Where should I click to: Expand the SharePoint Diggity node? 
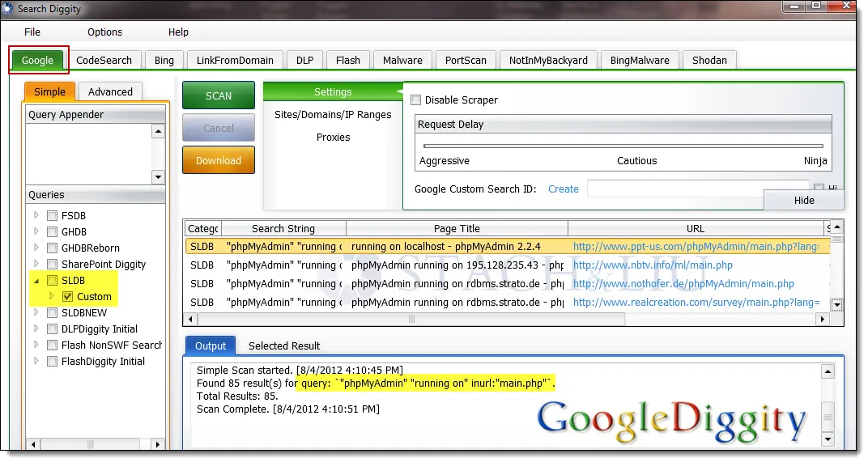point(36,265)
